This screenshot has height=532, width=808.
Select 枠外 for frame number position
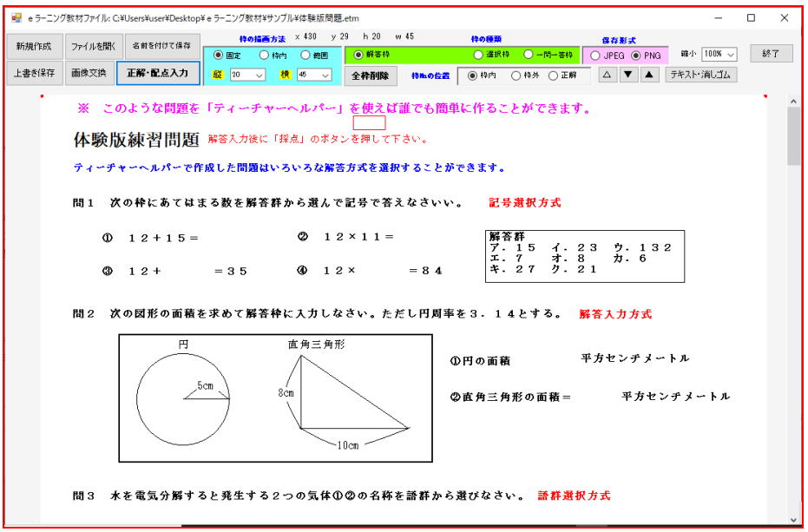tap(516, 76)
